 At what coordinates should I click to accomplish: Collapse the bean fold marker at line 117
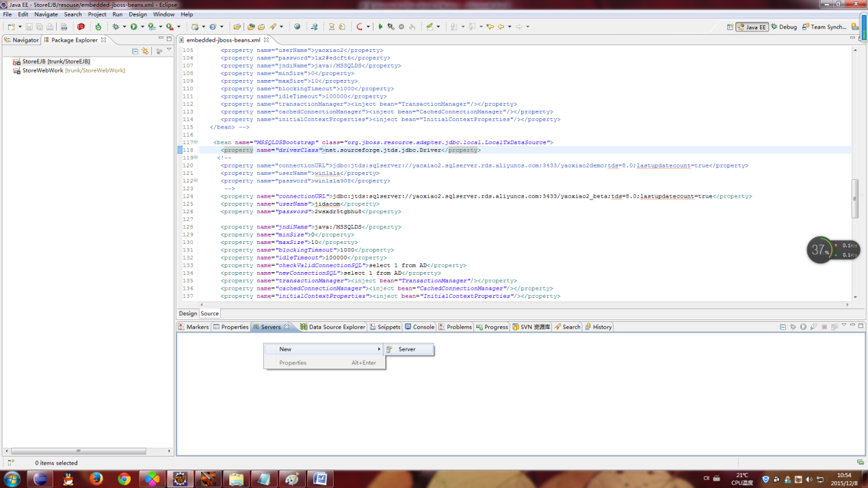click(196, 142)
